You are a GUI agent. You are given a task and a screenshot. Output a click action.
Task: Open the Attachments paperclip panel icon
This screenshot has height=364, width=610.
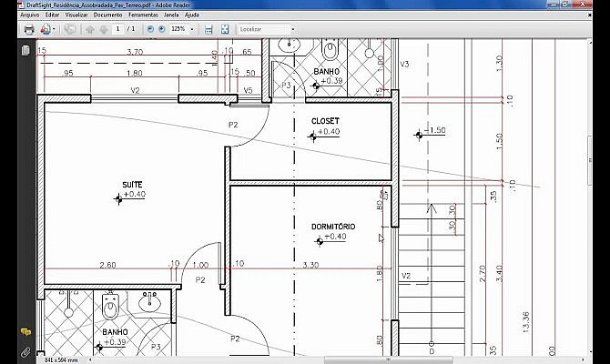25,352
